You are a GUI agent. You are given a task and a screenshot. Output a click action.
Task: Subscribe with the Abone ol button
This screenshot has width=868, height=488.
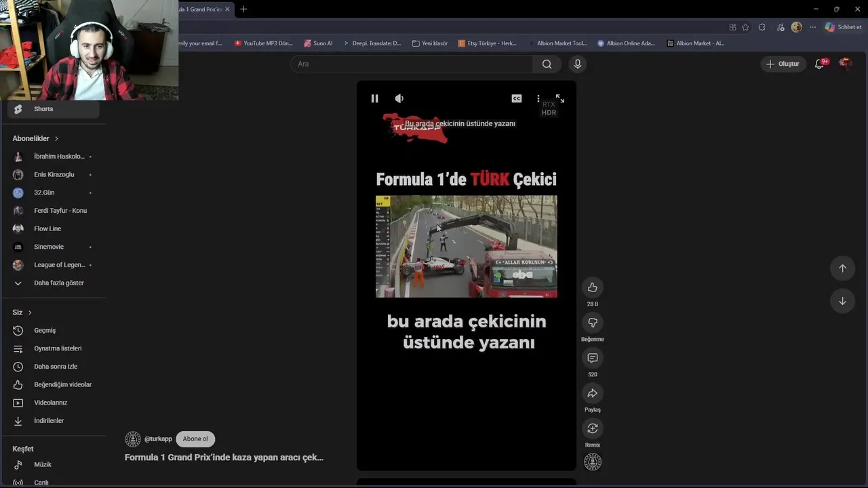click(195, 439)
